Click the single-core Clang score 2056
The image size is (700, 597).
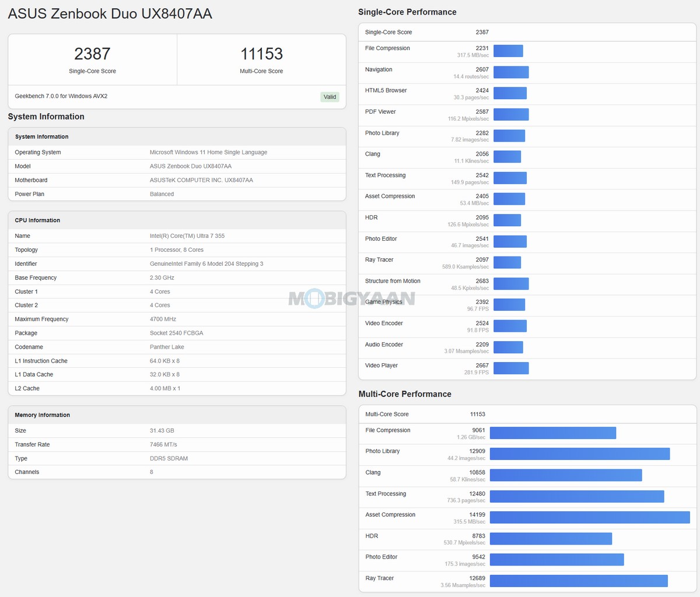click(x=482, y=154)
